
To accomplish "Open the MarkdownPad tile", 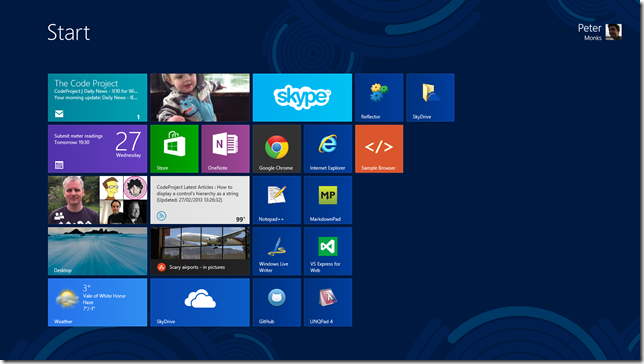I will point(328,200).
